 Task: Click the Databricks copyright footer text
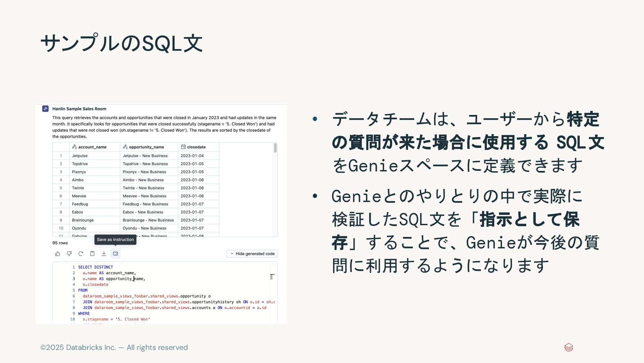(114, 348)
